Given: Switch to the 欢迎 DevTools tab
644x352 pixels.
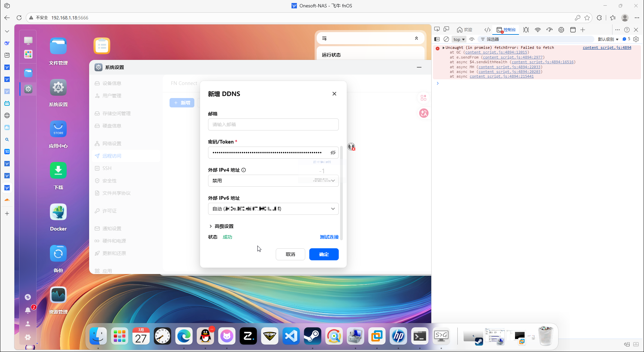Looking at the screenshot, I should click(464, 29).
